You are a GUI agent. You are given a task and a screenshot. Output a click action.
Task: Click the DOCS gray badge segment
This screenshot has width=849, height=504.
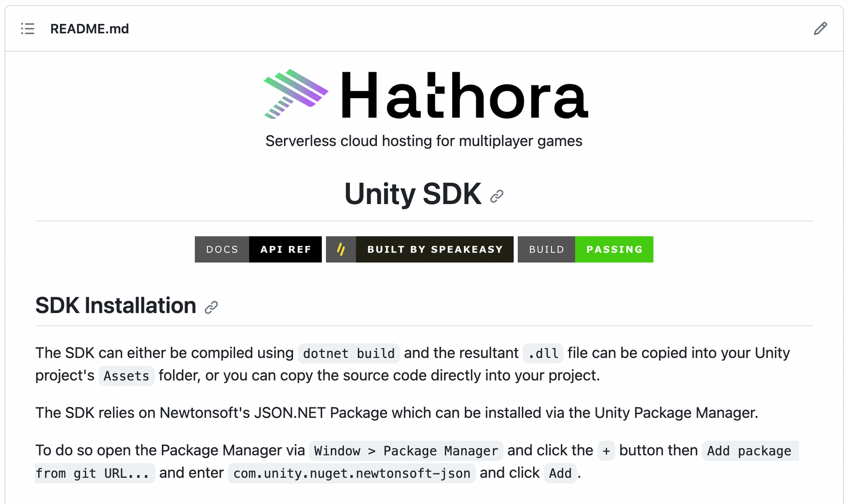click(x=222, y=249)
